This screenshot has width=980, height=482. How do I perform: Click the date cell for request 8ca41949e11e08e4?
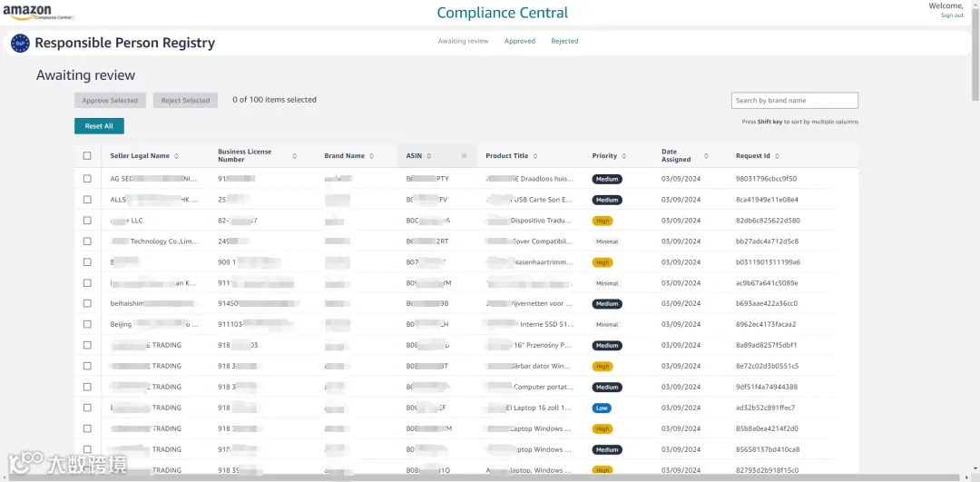681,200
